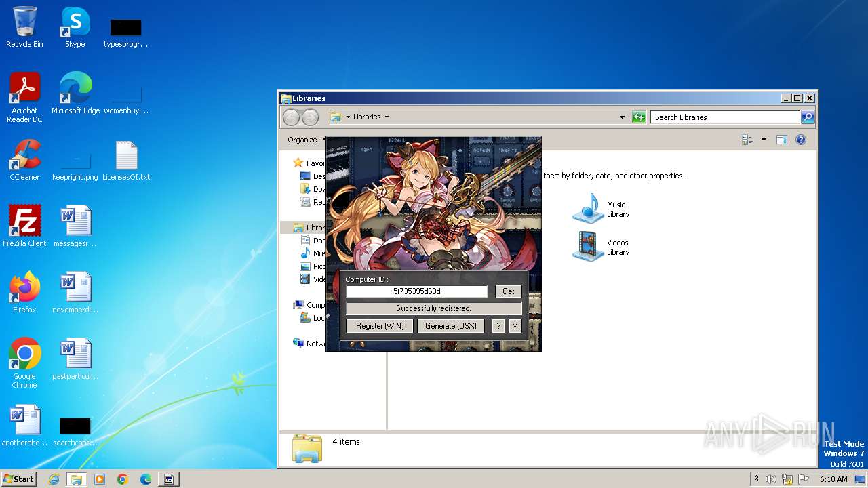The height and width of the screenshot is (488, 868).
Task: Click the Get button beside Computer ID
Action: pyautogui.click(x=508, y=291)
